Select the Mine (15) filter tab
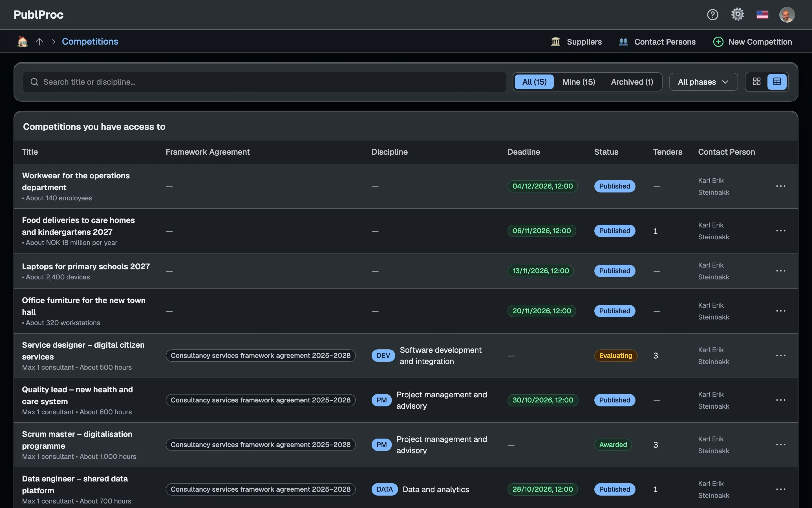This screenshot has height=508, width=812. click(579, 82)
